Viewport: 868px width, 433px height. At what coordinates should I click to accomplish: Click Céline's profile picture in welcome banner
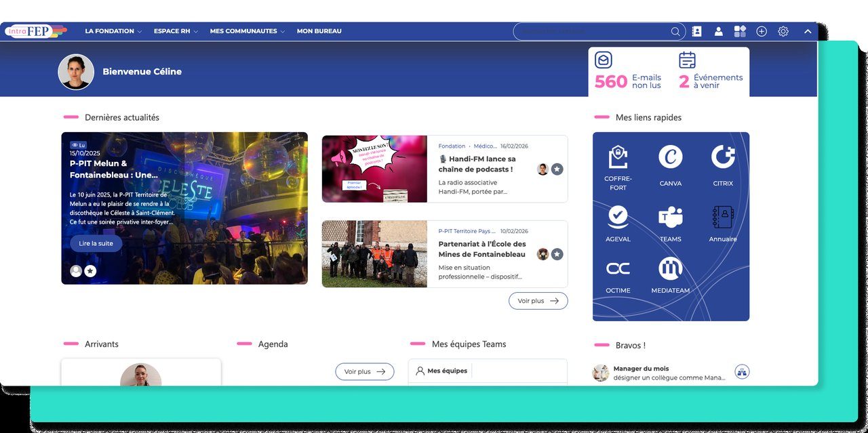point(76,72)
